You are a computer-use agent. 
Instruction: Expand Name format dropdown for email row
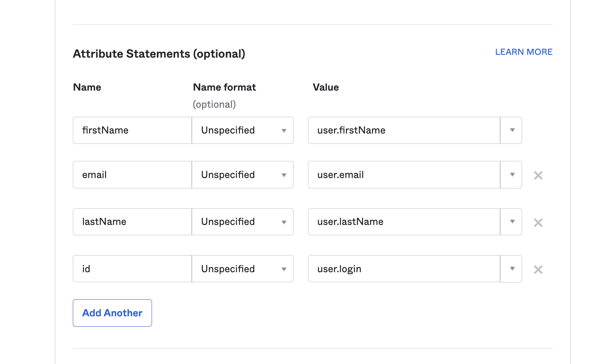tap(243, 175)
